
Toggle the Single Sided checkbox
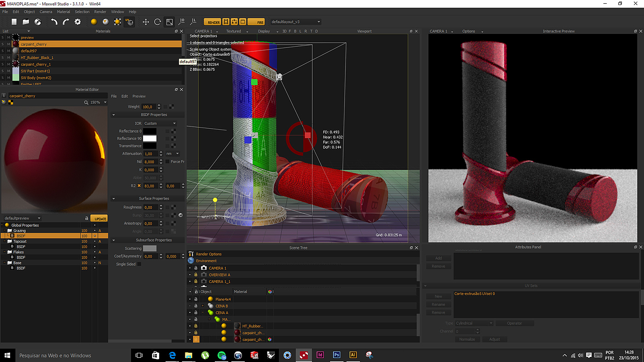click(139, 264)
